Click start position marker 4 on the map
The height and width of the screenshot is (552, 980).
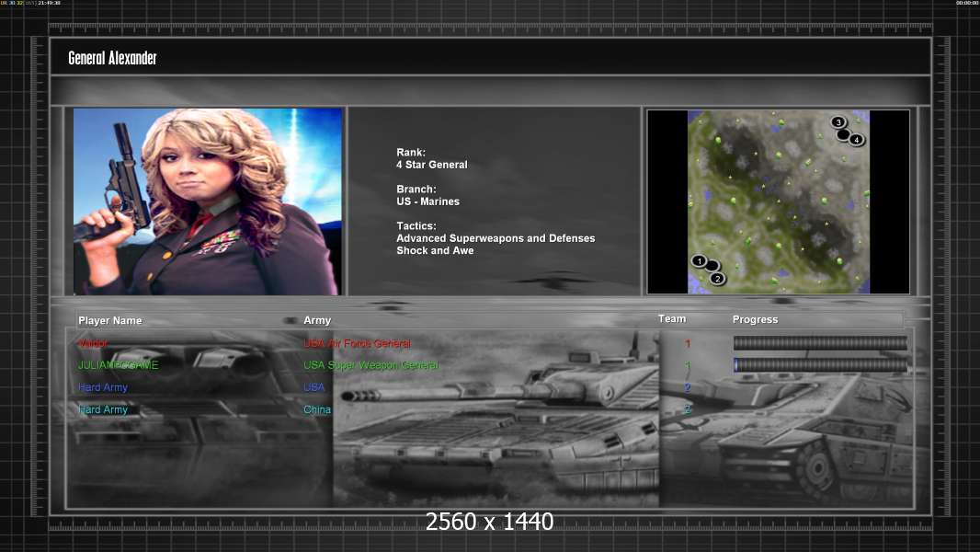point(856,140)
